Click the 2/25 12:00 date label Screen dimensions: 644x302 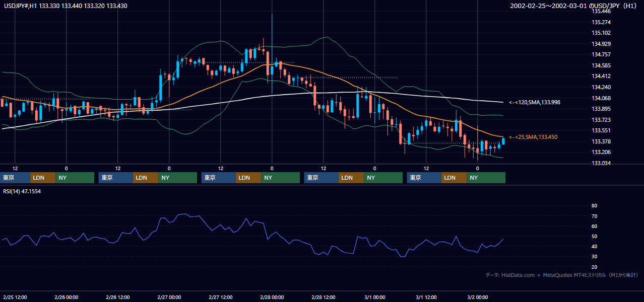pos(15,297)
